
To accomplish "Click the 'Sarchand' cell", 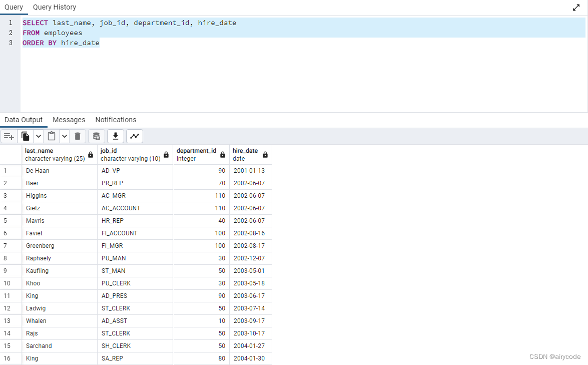I will (60, 346).
